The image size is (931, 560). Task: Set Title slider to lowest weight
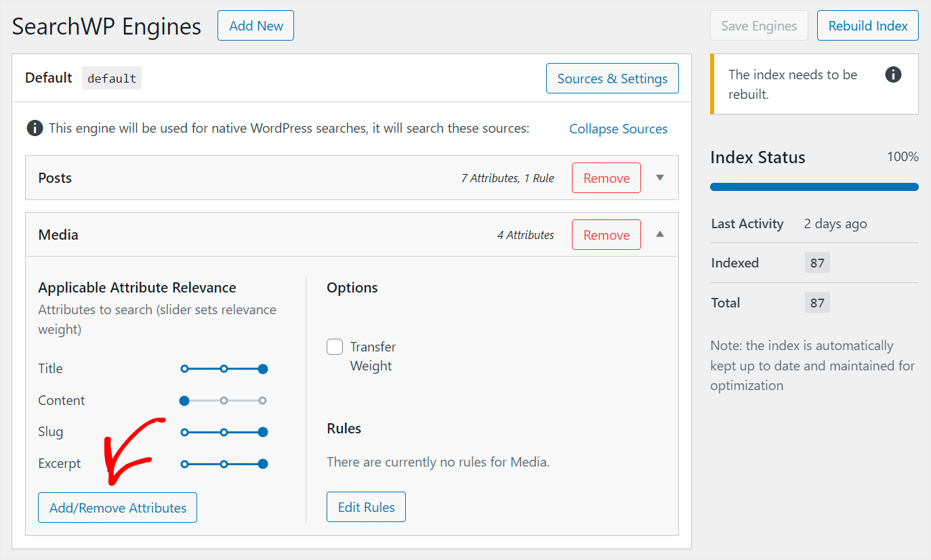pos(184,369)
